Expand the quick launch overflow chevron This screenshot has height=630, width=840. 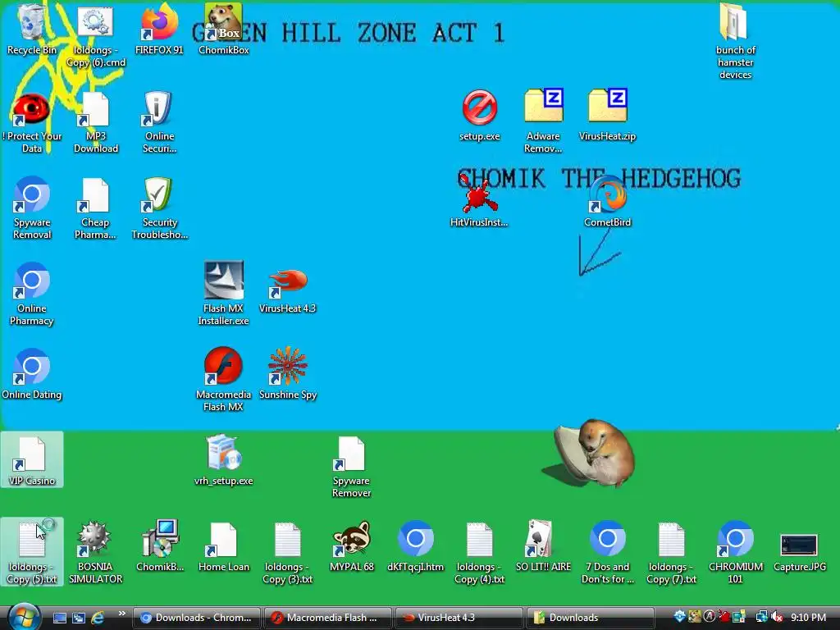click(x=121, y=614)
